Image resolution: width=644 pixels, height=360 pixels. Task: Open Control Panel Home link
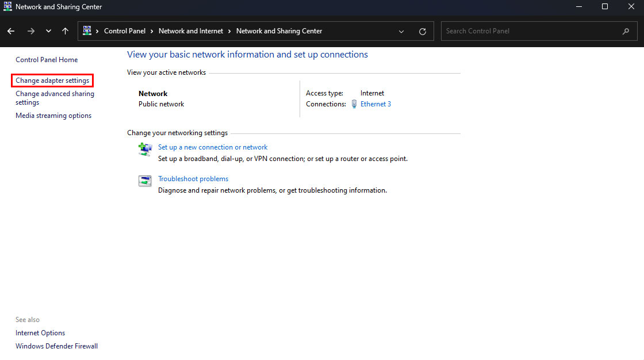pos(47,60)
